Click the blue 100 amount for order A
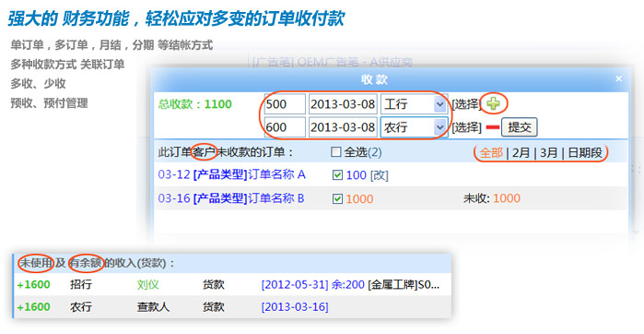 pyautogui.click(x=357, y=175)
